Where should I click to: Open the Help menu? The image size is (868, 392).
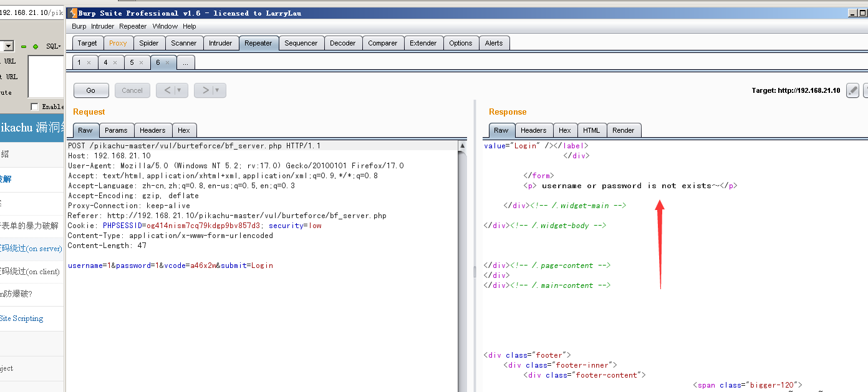pyautogui.click(x=190, y=27)
